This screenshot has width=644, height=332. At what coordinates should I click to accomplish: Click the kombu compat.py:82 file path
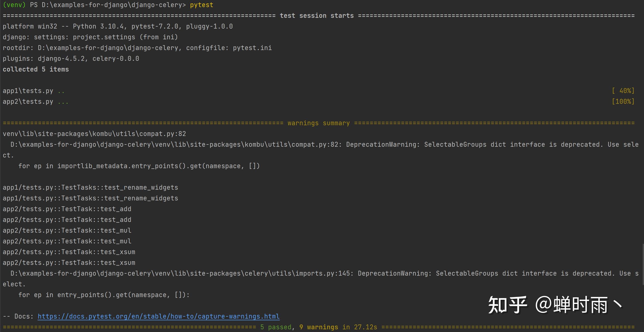tap(94, 134)
